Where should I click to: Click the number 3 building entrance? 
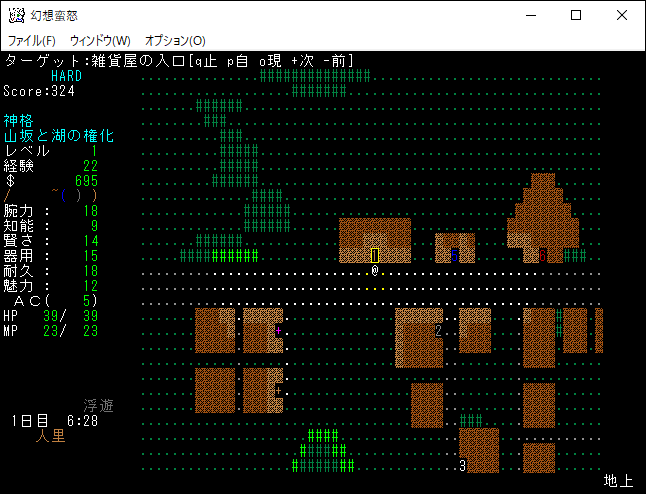pyautogui.click(x=462, y=466)
